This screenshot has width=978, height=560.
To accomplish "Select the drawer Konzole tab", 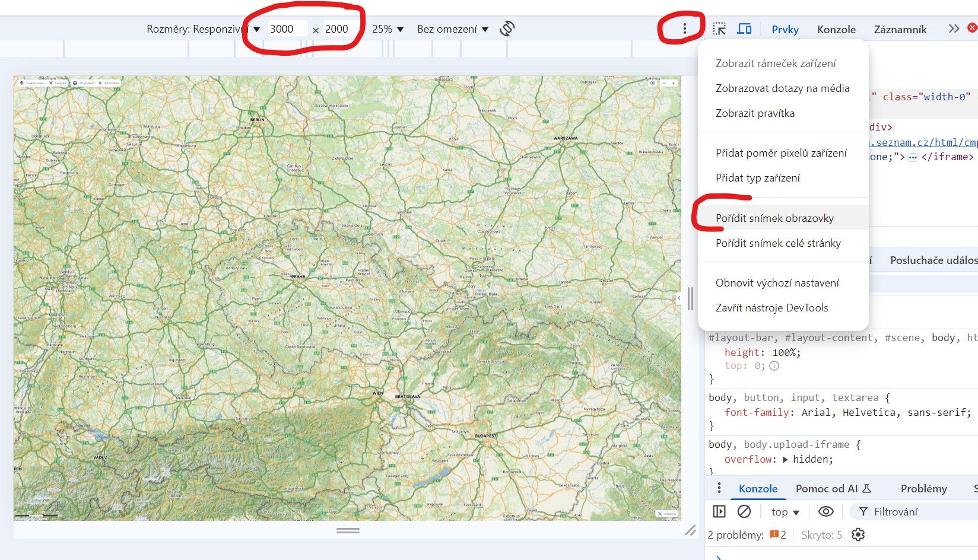I will pyautogui.click(x=758, y=489).
